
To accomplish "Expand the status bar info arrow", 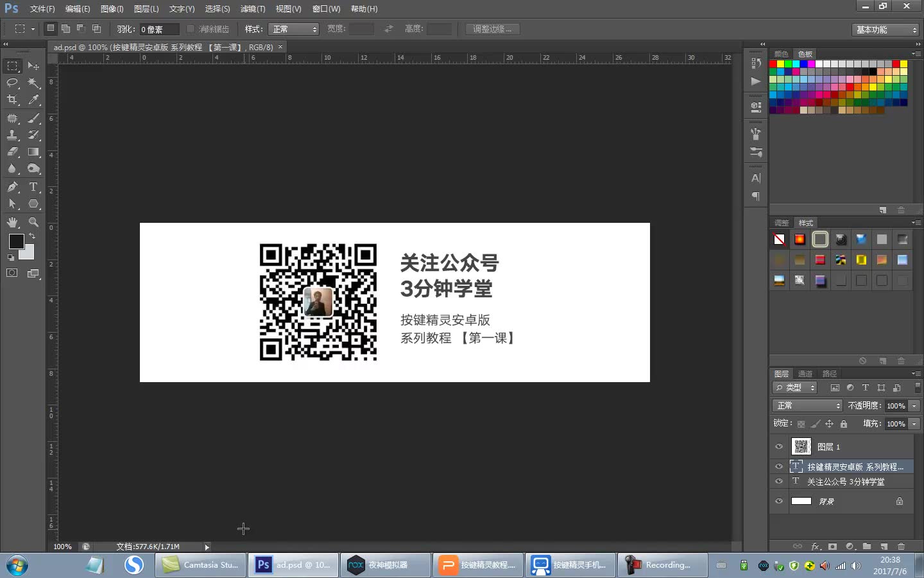I will point(207,547).
